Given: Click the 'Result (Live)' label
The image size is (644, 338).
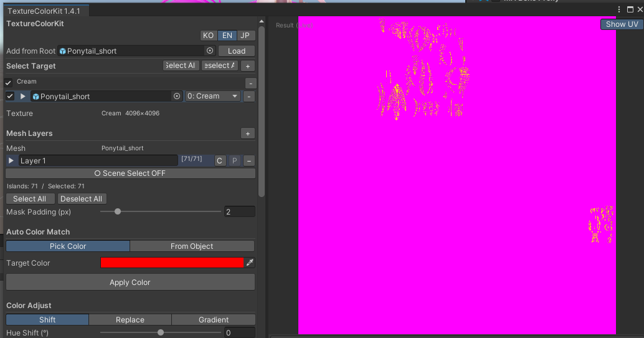Looking at the screenshot, I should click(x=295, y=25).
